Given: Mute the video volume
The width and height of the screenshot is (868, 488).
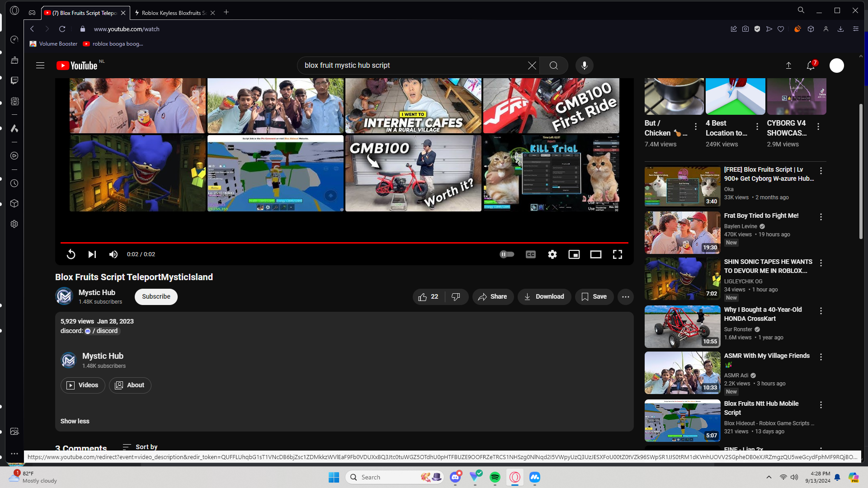Looking at the screenshot, I should tap(113, 254).
